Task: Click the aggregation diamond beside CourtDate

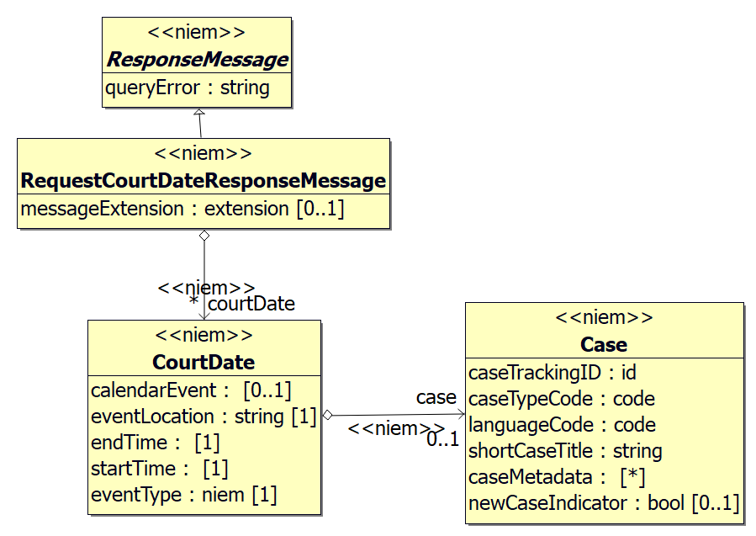Action: (x=328, y=414)
